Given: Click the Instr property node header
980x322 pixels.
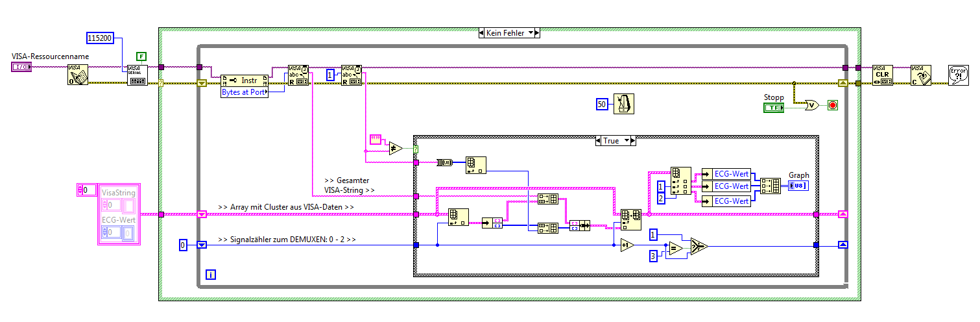Looking at the screenshot, I should pos(245,80).
